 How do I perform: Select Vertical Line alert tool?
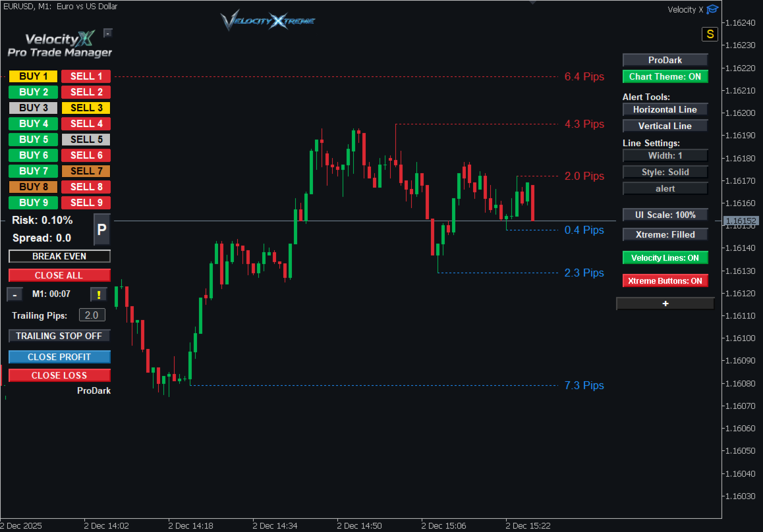tap(665, 126)
